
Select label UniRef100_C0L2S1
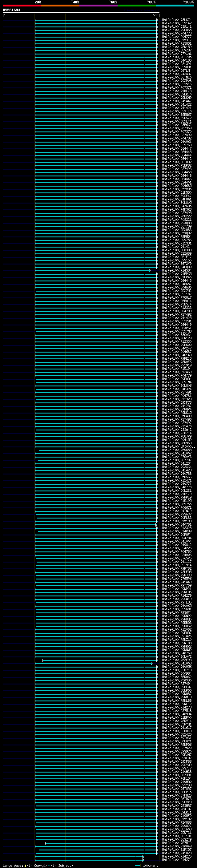(x=176, y=491)
